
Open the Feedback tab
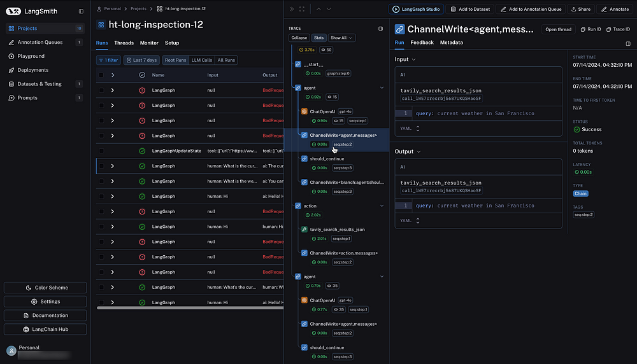click(422, 42)
